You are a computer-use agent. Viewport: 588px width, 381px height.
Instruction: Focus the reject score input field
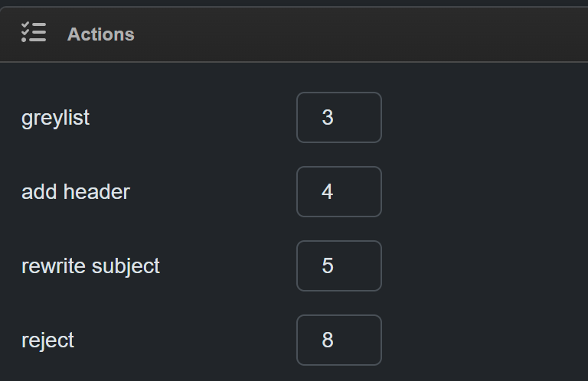tap(338, 340)
